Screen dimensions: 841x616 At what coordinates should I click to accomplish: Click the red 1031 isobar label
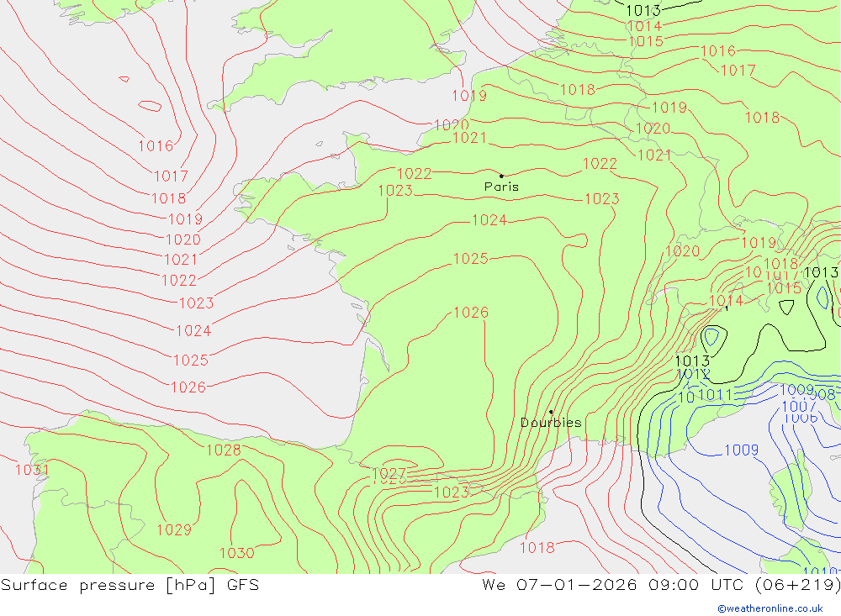point(32,470)
